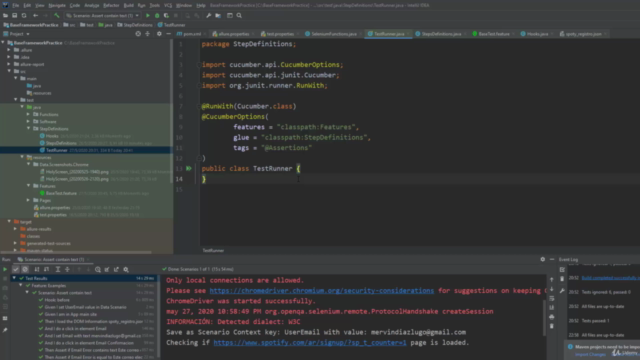The height and width of the screenshot is (360, 640).
Task: Collapse the StepDefinitions folder
Action: [x=29, y=129]
